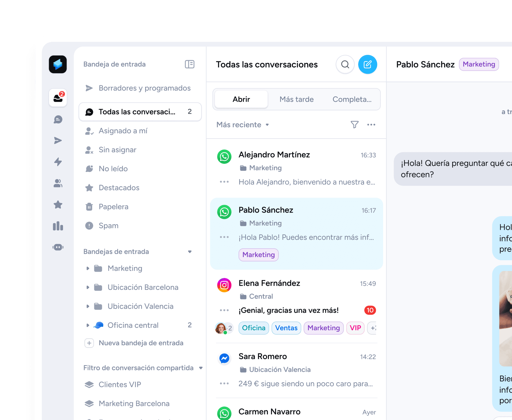Open the star sidebar icon
Viewport: 512px width, 420px height.
click(x=58, y=204)
